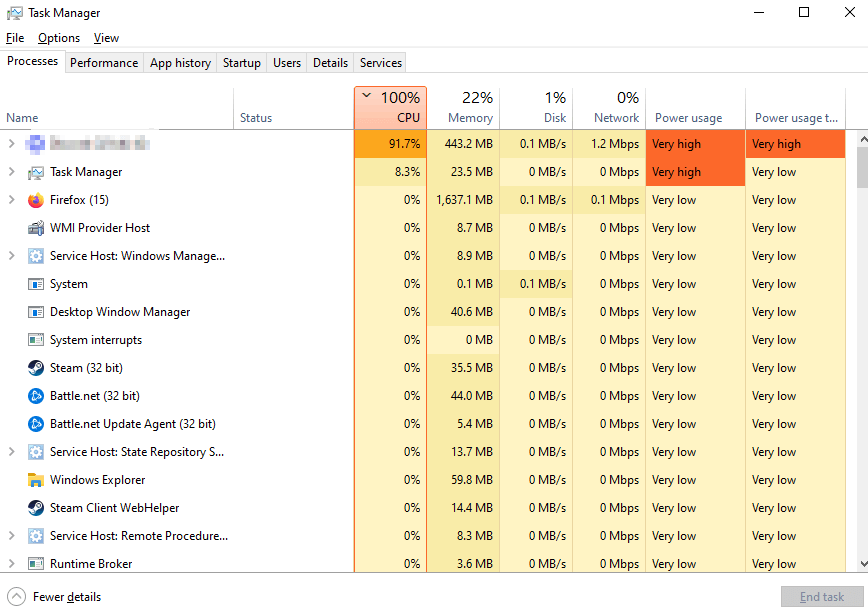Click the WMI Provider Host icon
This screenshot has height=615, width=868.
pyautogui.click(x=36, y=228)
